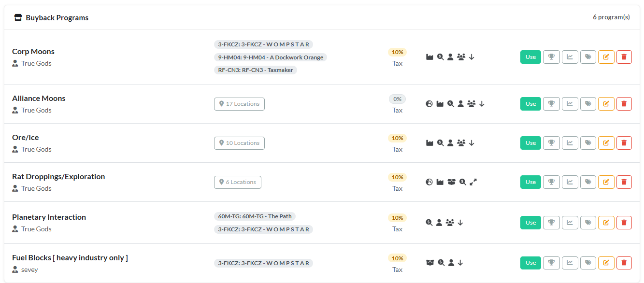644x283 pixels.
Task: Use the Corp Moons program
Action: 530,57
